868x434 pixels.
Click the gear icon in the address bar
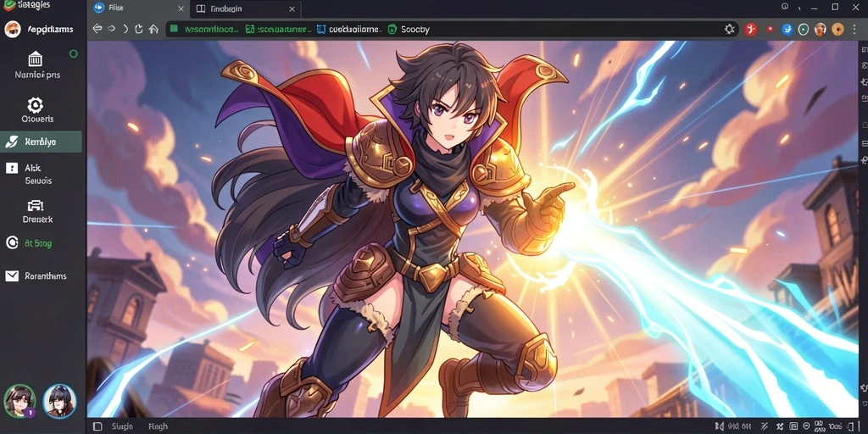(730, 30)
